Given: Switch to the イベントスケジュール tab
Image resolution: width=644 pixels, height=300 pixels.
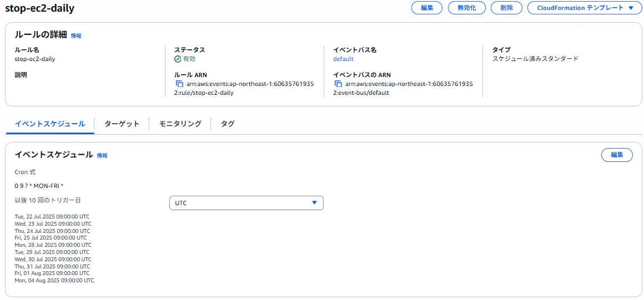Looking at the screenshot, I should pyautogui.click(x=50, y=124).
